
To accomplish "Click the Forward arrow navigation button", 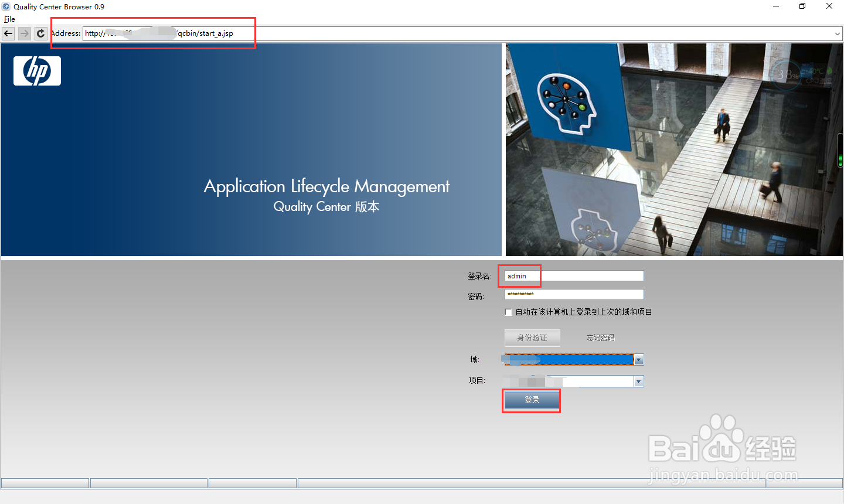I will tap(24, 33).
